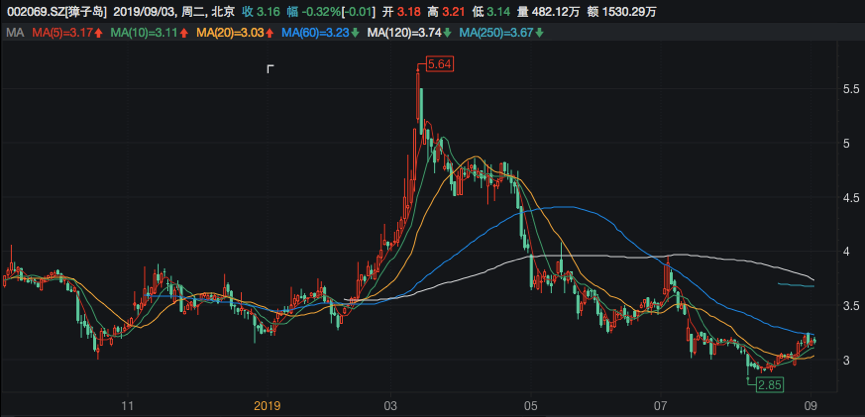The height and width of the screenshot is (417, 865).
Task: Click the green down arrow beside MA(250)
Action: pyautogui.click(x=541, y=34)
